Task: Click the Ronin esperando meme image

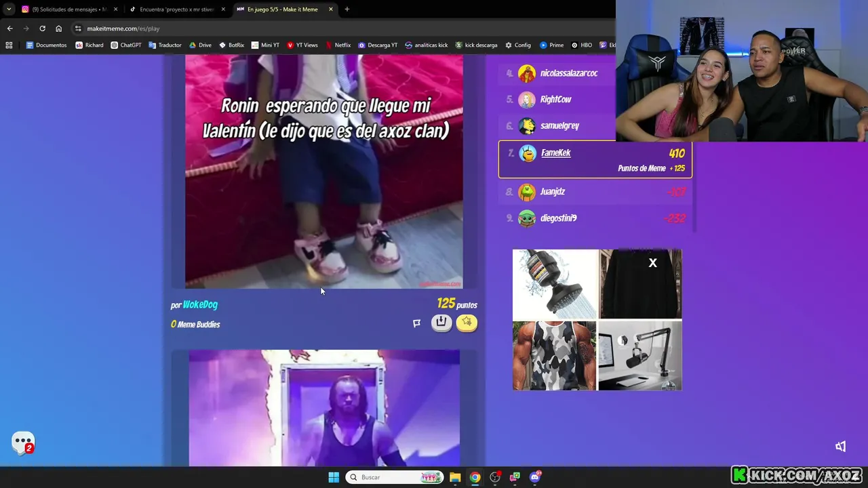Action: [x=324, y=171]
